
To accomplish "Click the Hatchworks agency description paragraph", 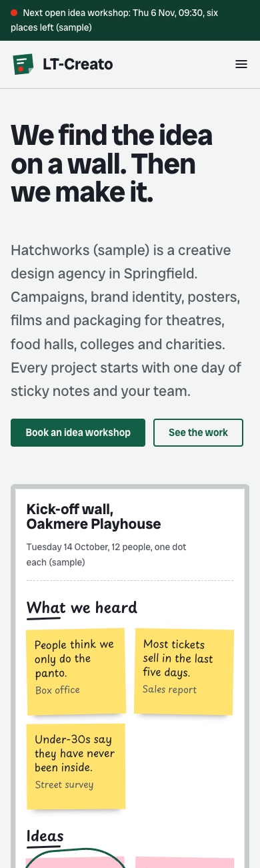I will pos(127,321).
